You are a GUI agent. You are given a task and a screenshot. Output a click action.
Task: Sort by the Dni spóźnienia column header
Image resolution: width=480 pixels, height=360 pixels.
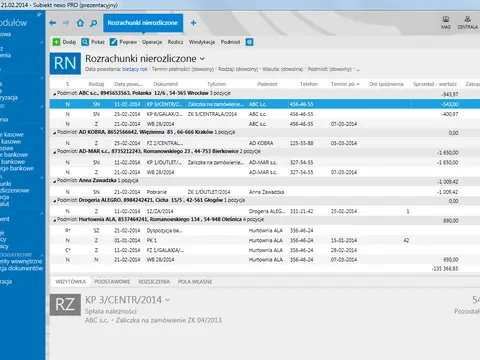[x=386, y=84]
